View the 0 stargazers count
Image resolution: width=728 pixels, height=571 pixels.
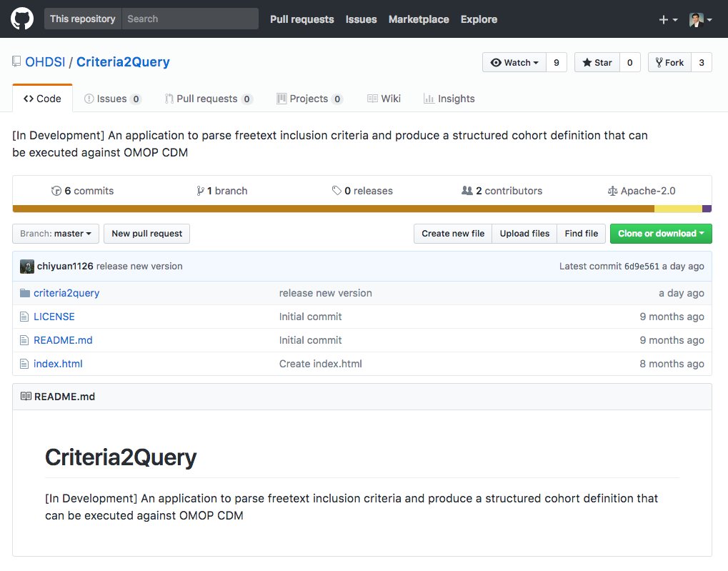tap(630, 62)
